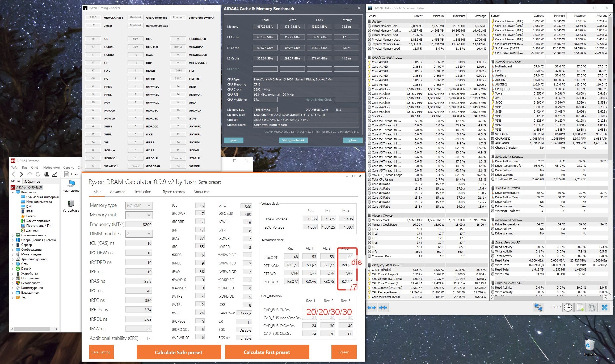Viewport: 615px width, 364px height.
Task: Collapse the Компьютер tree node
Action: (12, 192)
